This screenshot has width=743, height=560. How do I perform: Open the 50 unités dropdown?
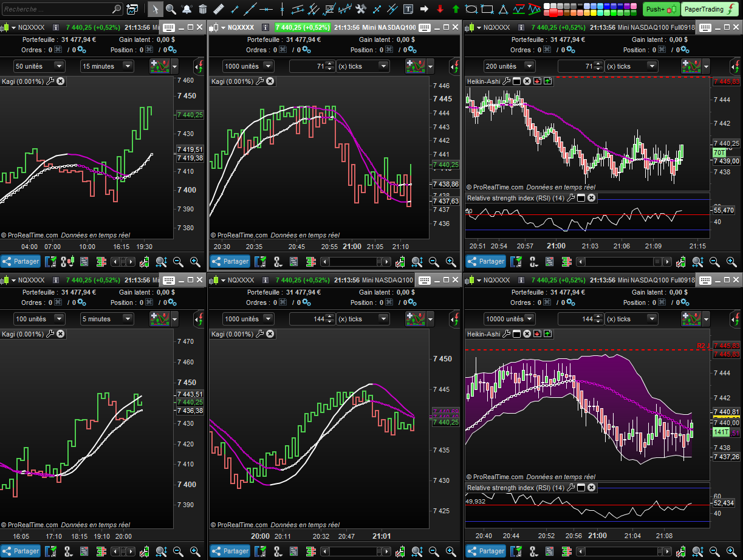pyautogui.click(x=39, y=66)
